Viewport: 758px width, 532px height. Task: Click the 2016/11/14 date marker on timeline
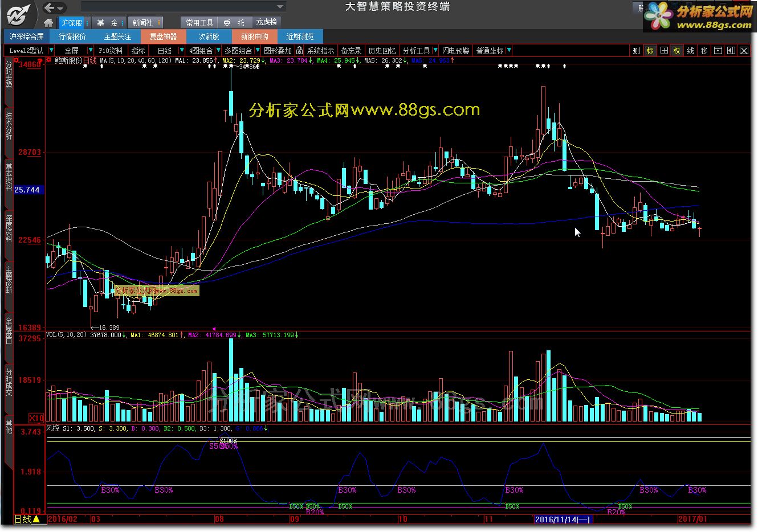564,519
